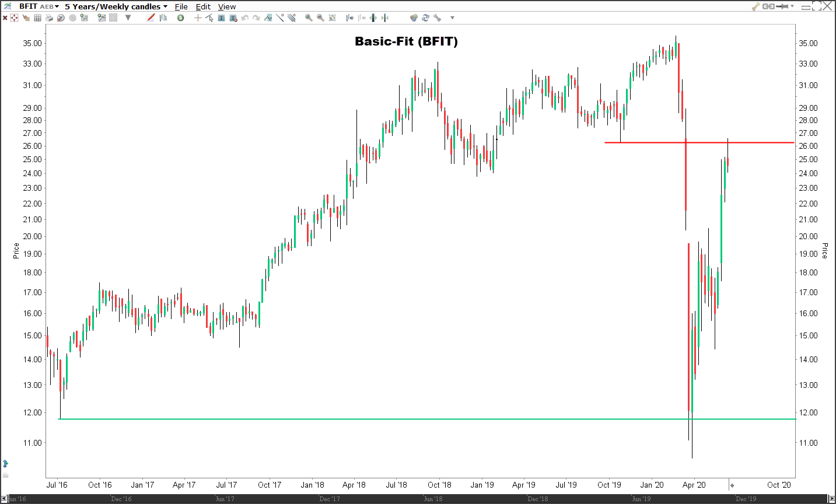Click the timeline scrollbar left arrow
Screen dimensions: 836x504
point(4,499)
